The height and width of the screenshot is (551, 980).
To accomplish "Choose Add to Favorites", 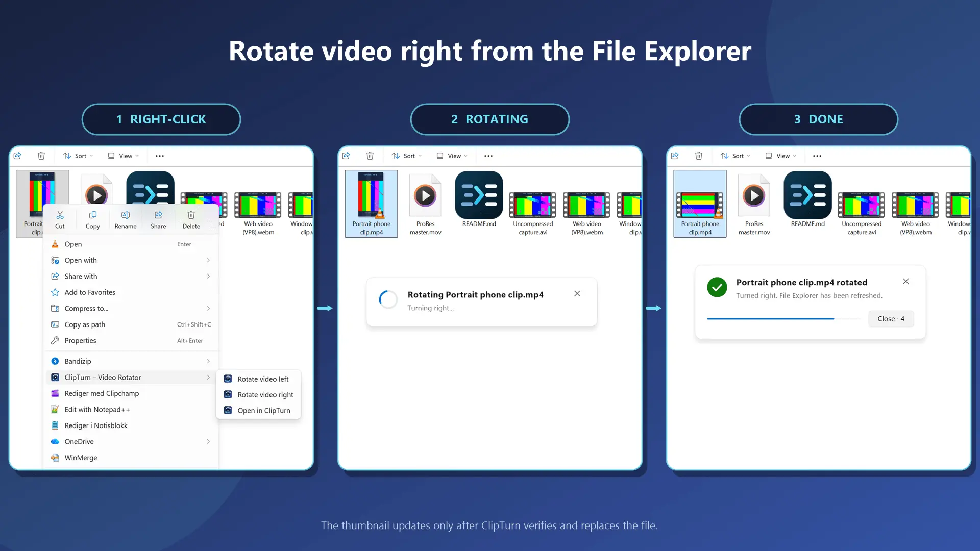I will [x=131, y=292].
